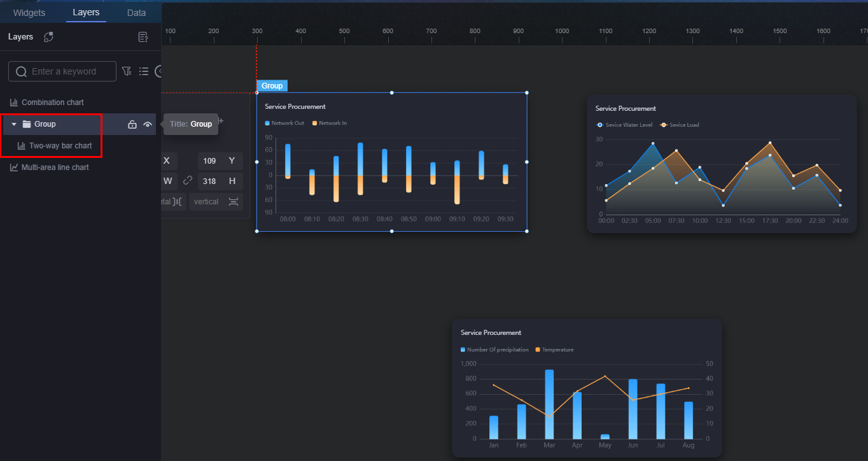Select the combination chart widget title
The height and width of the screenshot is (461, 868).
[x=491, y=332]
